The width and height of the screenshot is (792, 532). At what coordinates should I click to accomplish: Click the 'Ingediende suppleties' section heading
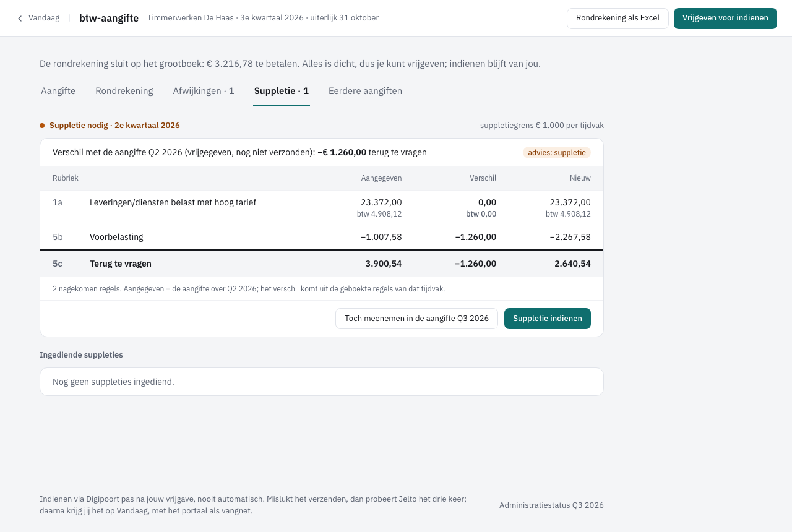click(x=81, y=355)
